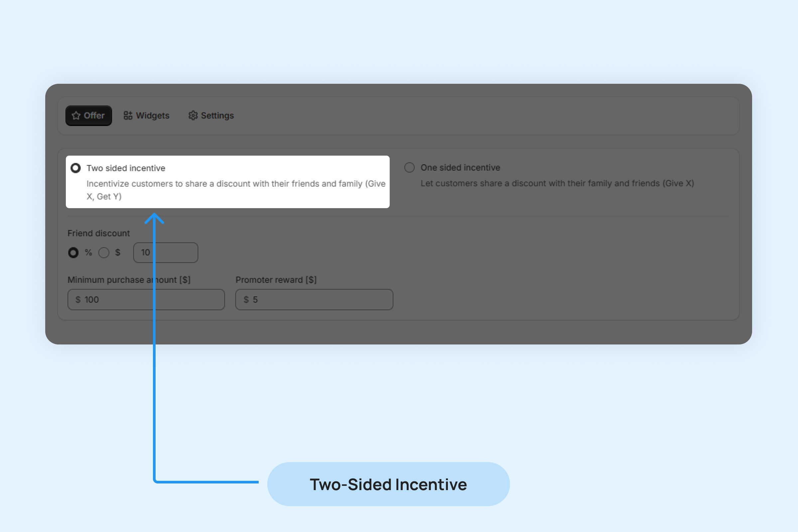Click the Widgets grid icon
Viewport: 798px width, 532px height.
click(x=128, y=116)
